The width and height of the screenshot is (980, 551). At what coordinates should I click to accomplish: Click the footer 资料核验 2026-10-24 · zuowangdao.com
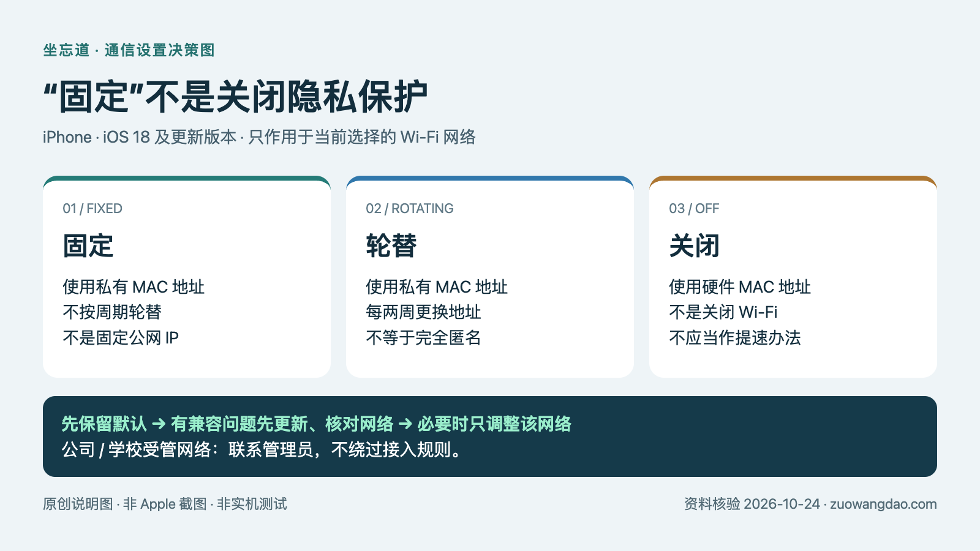tap(810, 504)
